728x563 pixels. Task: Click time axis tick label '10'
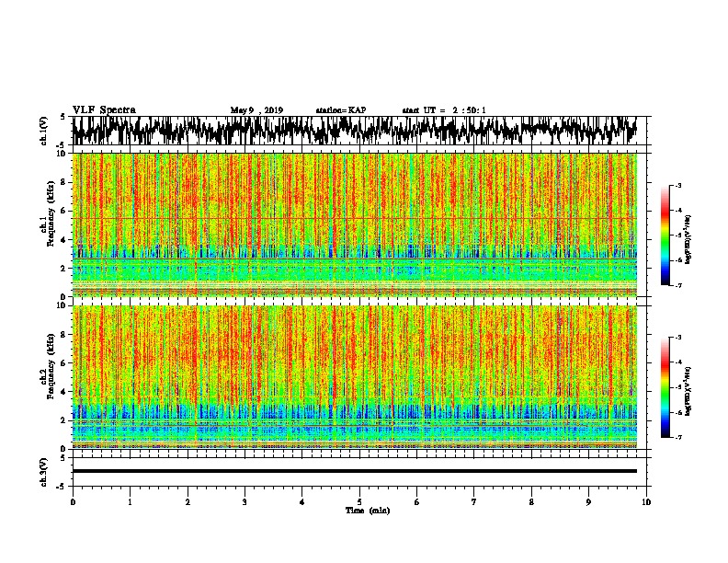(x=646, y=501)
